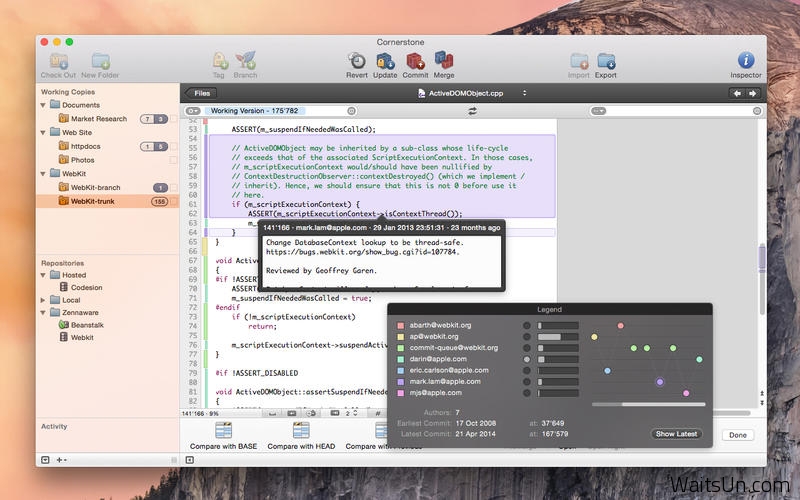Image resolution: width=800 pixels, height=500 pixels.
Task: Click the yellow ap@webkit.org commit dot
Action: pyautogui.click(x=594, y=337)
